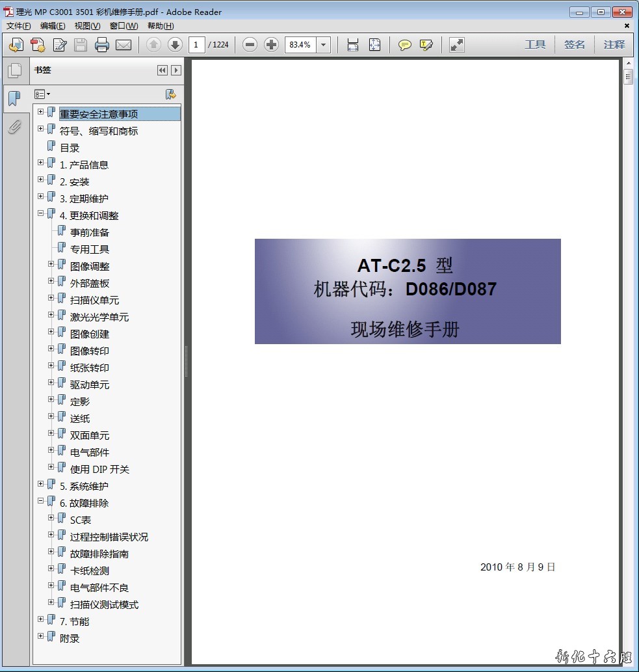
Task: Open the 注释 pane
Action: pyautogui.click(x=614, y=45)
